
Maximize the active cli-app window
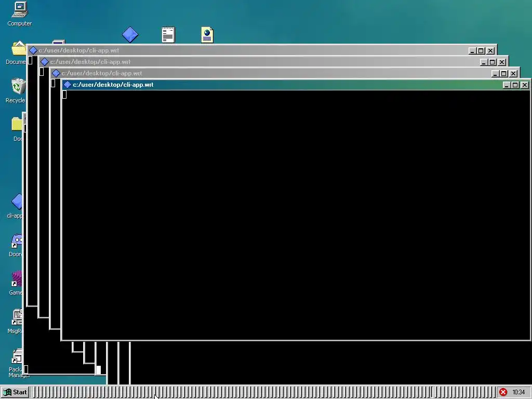[515, 85]
